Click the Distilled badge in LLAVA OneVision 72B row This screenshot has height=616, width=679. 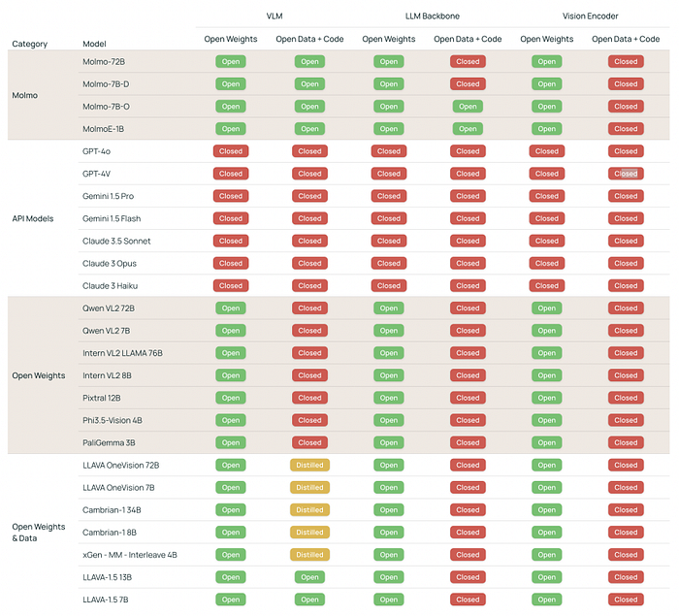pyautogui.click(x=309, y=466)
